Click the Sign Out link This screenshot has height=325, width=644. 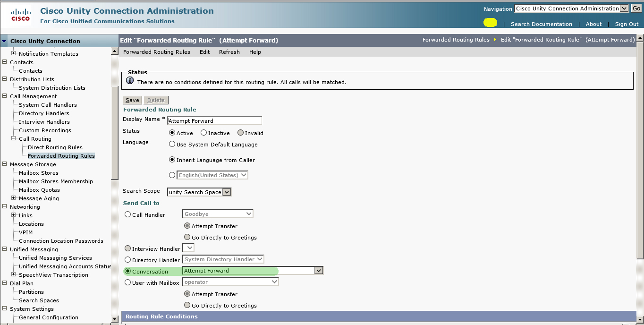click(x=626, y=24)
